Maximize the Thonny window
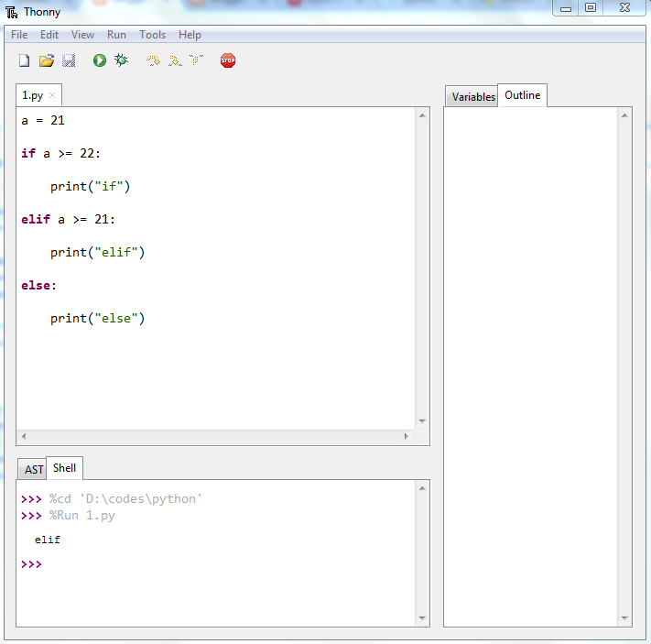Screen dimensions: 651x644 click(591, 8)
